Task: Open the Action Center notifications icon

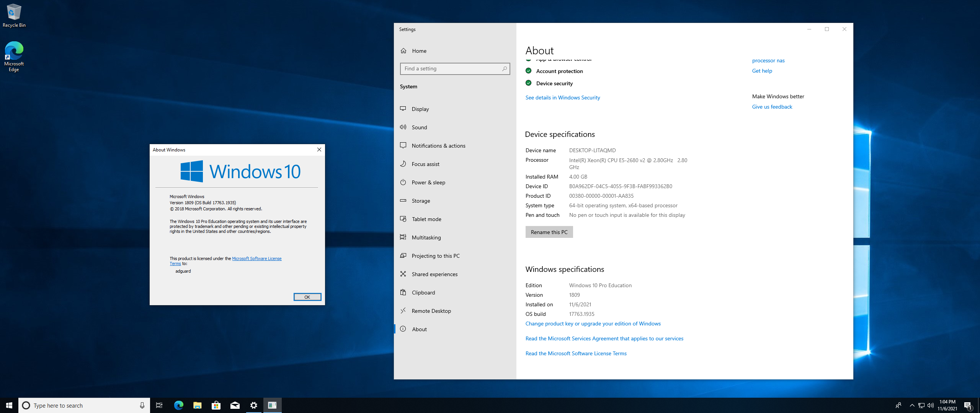Action: coord(968,405)
